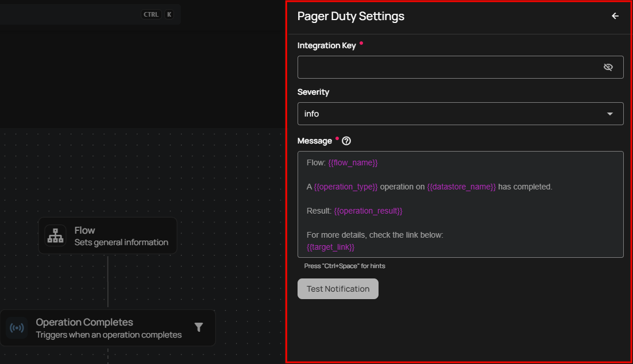Click the required asterisk beside Integration Key

click(361, 42)
